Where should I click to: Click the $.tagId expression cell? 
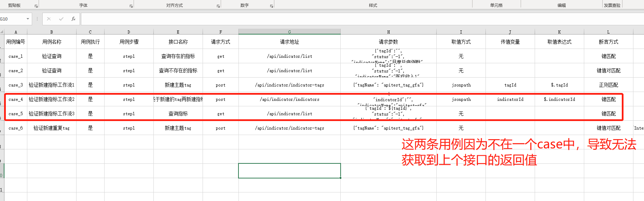559,85
